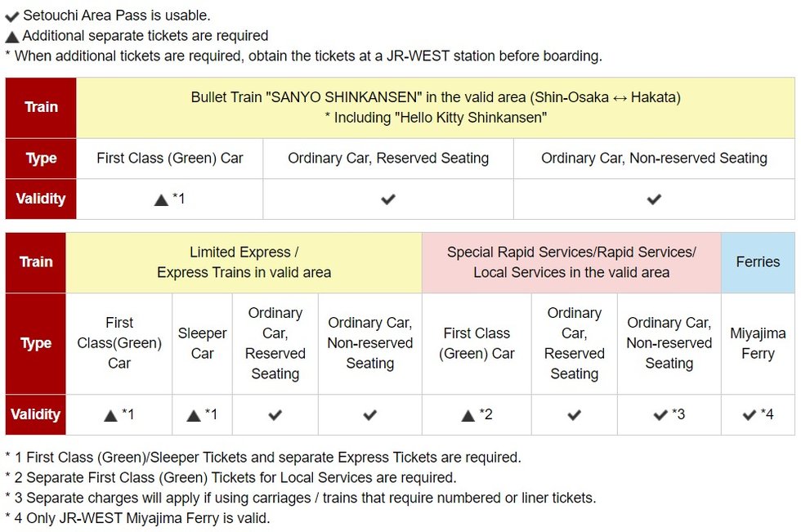
Task: Click the triangle under Sleeper Car
Action: 194,415
